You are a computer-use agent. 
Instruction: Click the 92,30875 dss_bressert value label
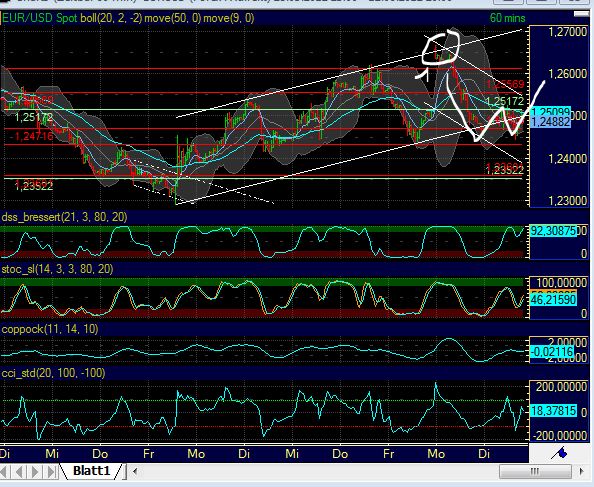pyautogui.click(x=553, y=231)
